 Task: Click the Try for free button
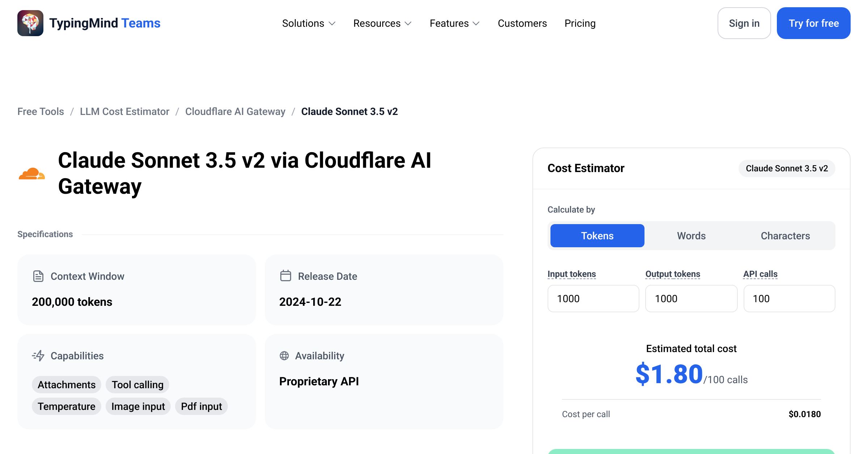(x=814, y=23)
